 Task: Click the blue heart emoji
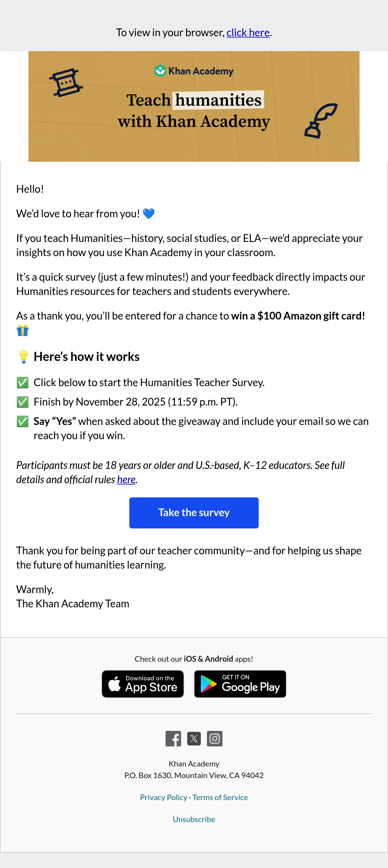tap(148, 214)
